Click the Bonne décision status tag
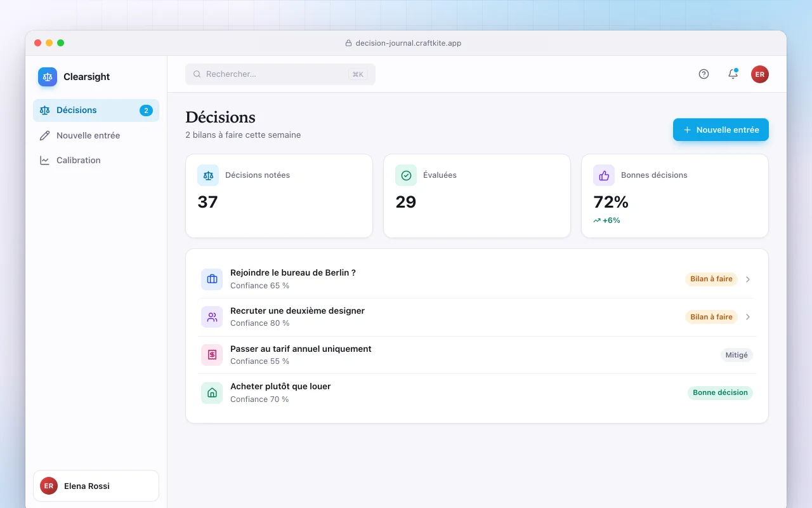 tap(720, 393)
